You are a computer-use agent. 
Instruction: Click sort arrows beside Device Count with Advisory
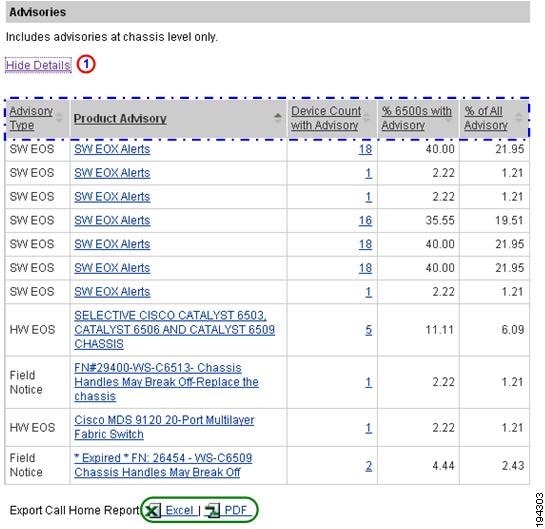coord(367,118)
